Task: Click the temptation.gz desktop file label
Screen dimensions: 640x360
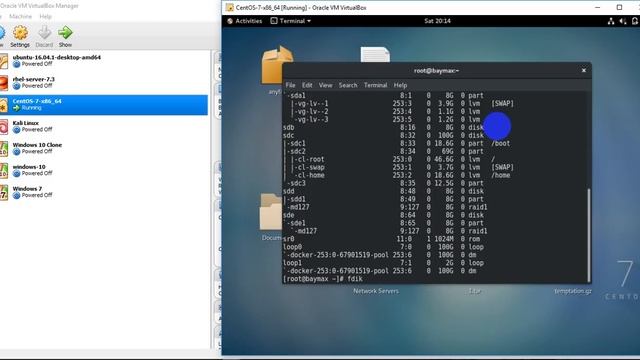Action: pos(572,291)
